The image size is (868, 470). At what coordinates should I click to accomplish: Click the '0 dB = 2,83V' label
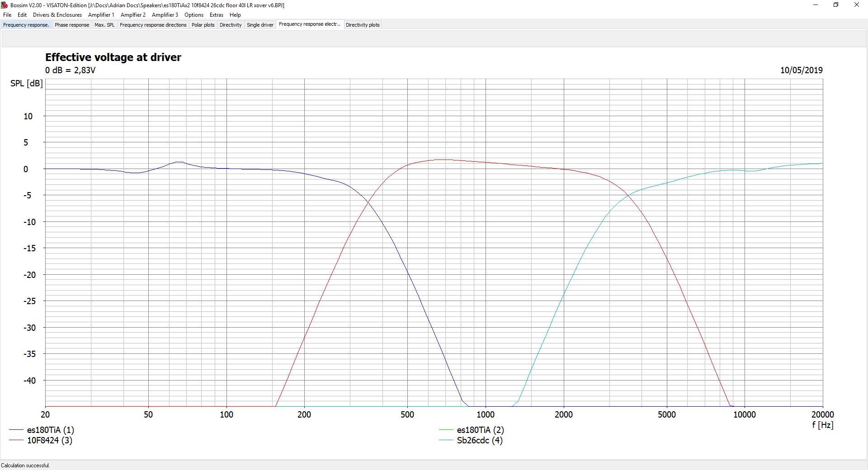pyautogui.click(x=70, y=70)
